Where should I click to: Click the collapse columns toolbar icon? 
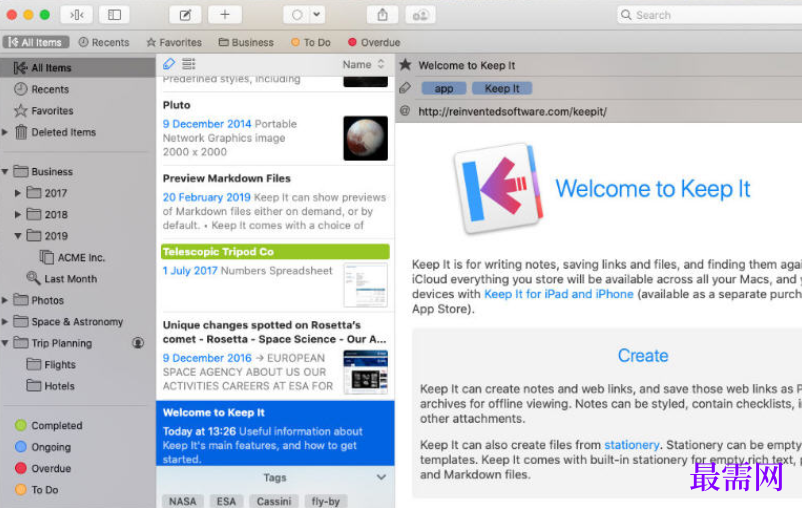click(76, 15)
